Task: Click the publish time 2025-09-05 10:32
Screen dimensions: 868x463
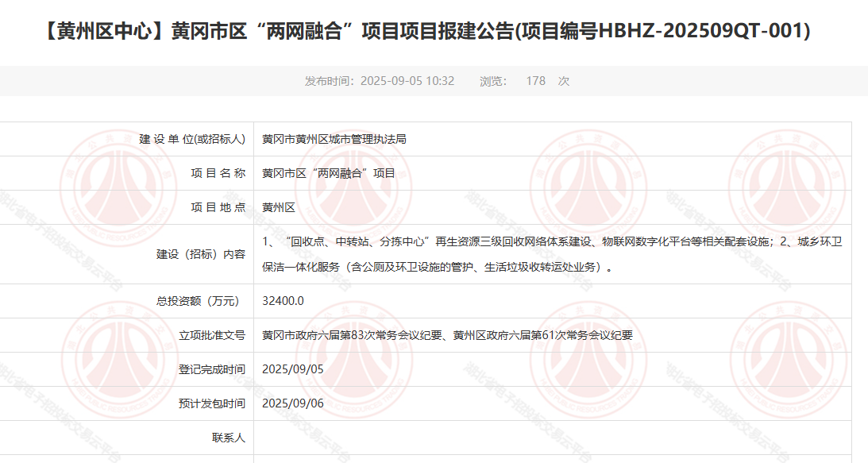Action: coord(380,81)
